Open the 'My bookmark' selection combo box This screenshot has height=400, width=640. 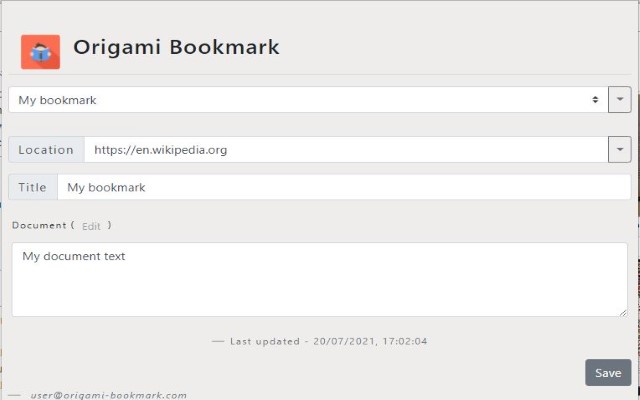click(x=300, y=100)
